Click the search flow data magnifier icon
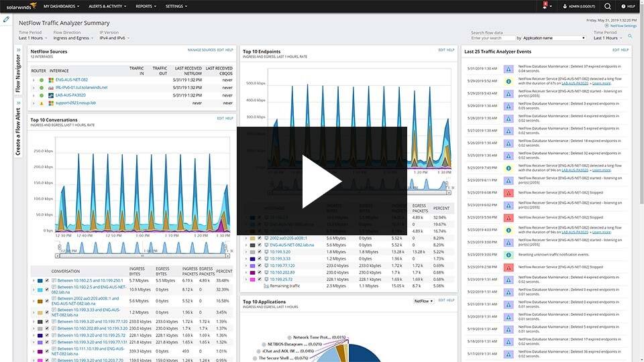This screenshot has width=644, height=362. coord(630,36)
